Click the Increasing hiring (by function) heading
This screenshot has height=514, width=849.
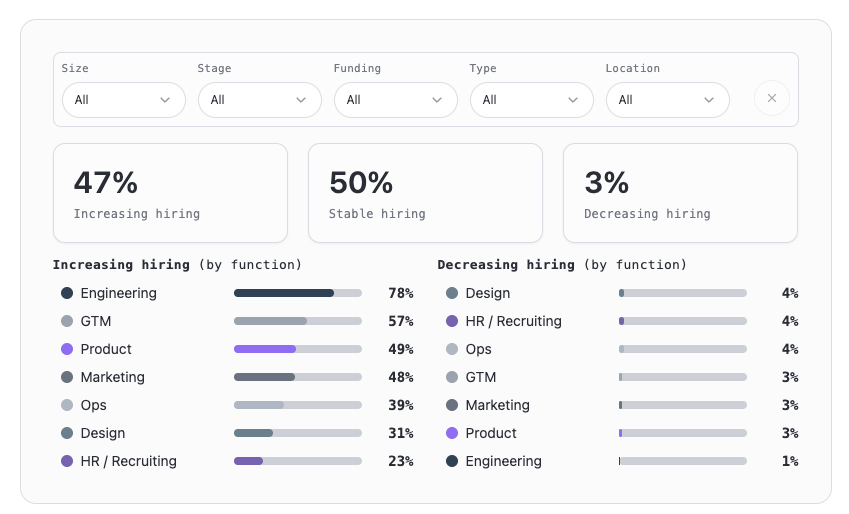point(177,265)
